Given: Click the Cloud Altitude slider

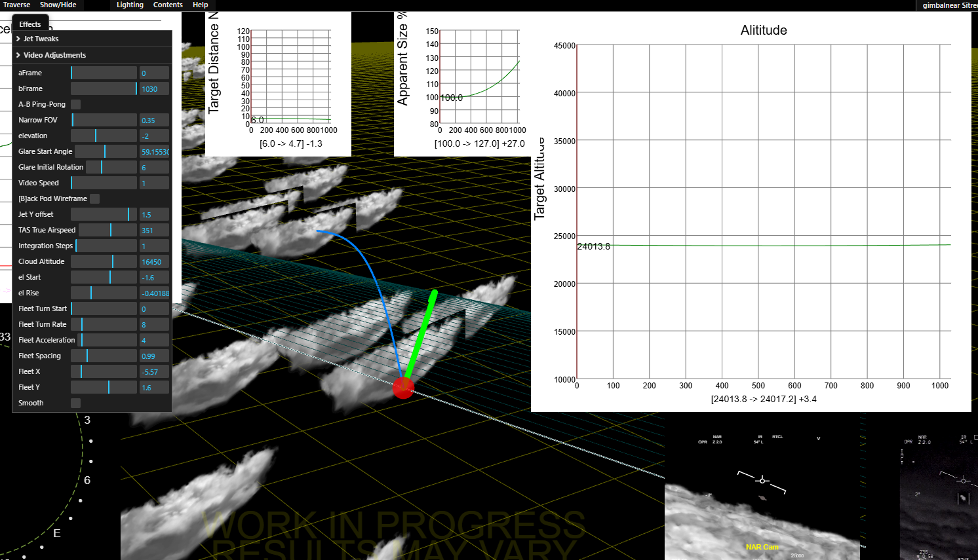Looking at the screenshot, I should [x=104, y=261].
